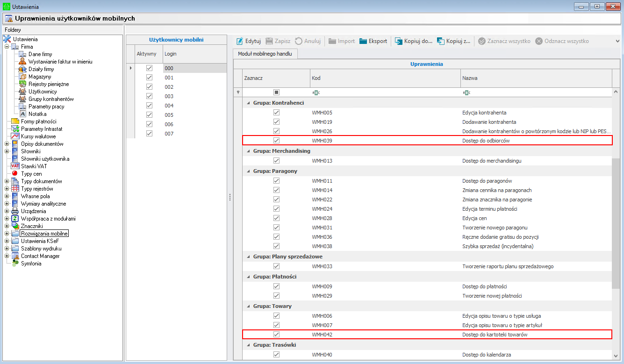Select Użytkownicy in the tree

click(43, 92)
